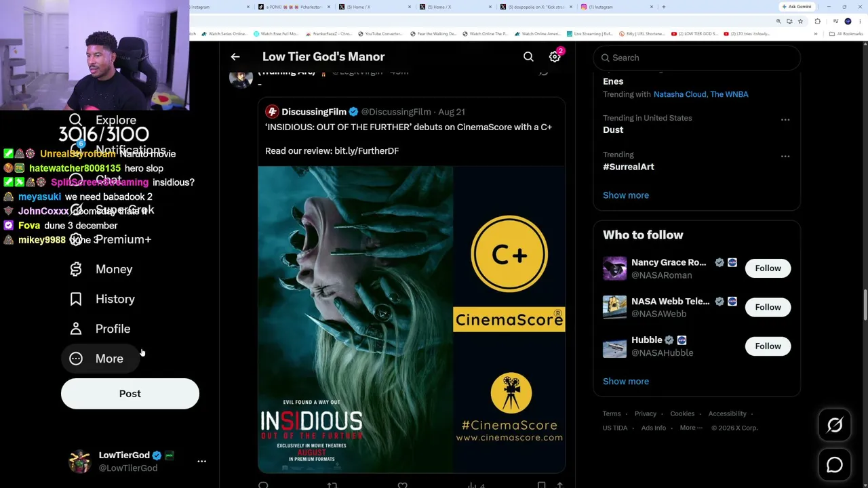The width and height of the screenshot is (868, 488).
Task: Open the @DiscussingFilm handle in quoted post
Action: [396, 112]
